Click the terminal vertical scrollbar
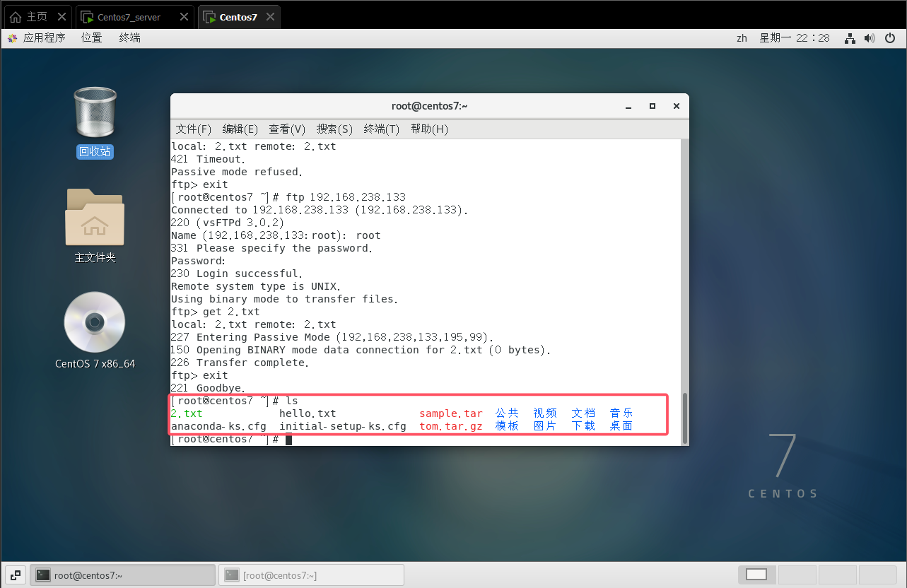The width and height of the screenshot is (907, 588). [684, 416]
